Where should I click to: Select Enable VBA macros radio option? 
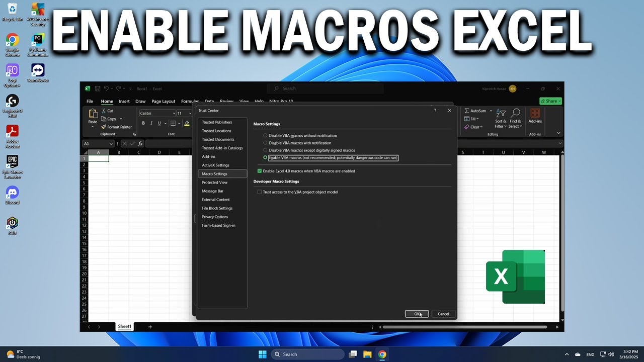(x=266, y=157)
